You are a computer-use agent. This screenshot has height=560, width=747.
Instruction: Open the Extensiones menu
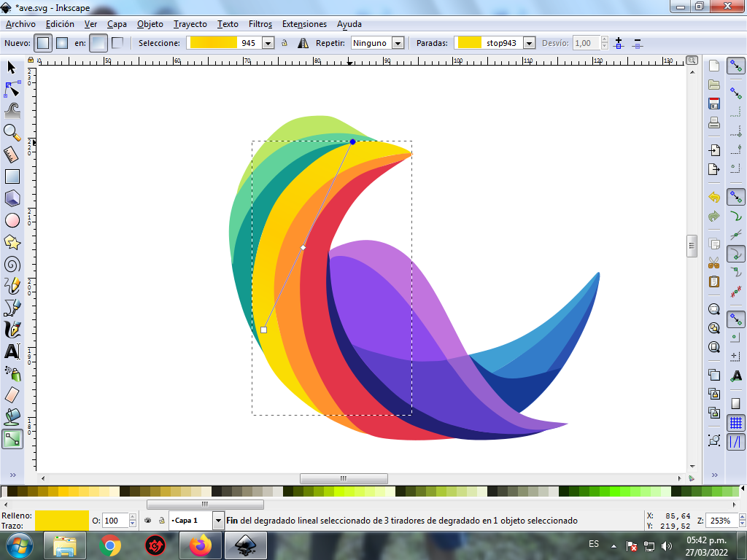pos(304,24)
